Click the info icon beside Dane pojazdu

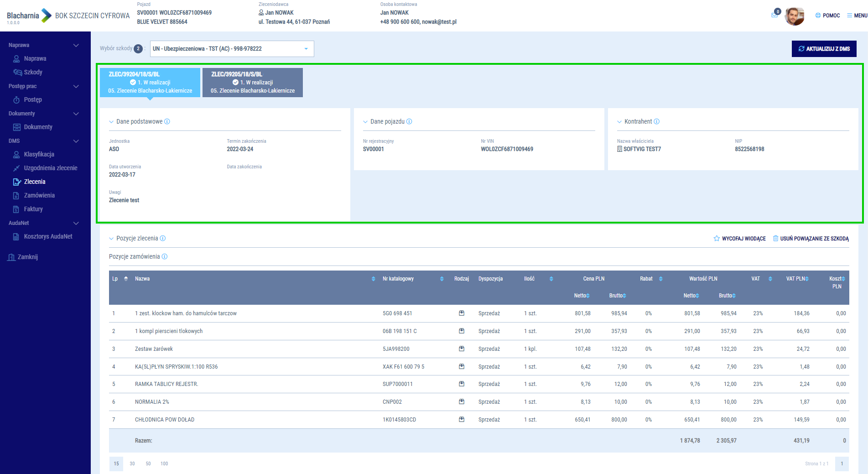click(x=409, y=121)
